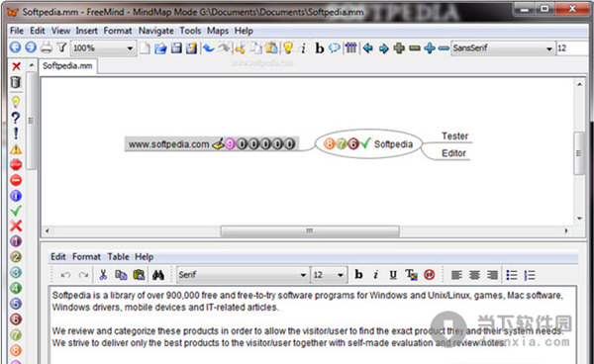The height and width of the screenshot is (364, 594).
Task: Open the Insert menu
Action: click(x=86, y=31)
